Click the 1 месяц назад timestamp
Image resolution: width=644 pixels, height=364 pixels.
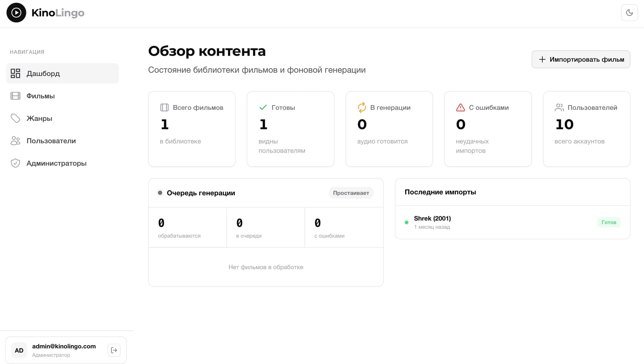click(432, 227)
